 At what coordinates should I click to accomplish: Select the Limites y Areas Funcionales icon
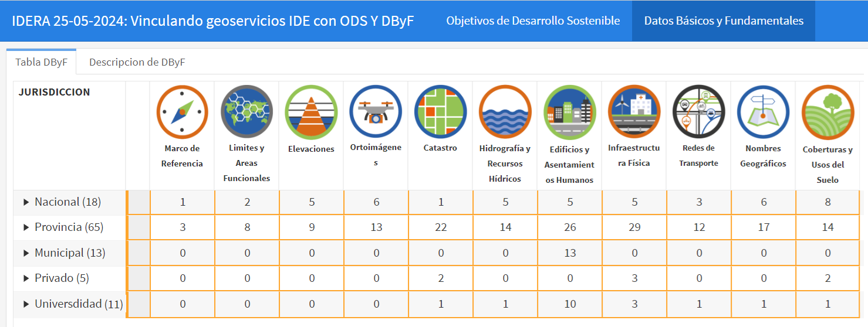pos(246,112)
